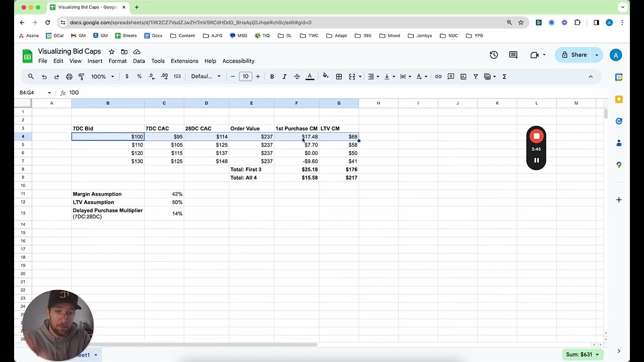Open the File menu

[43, 61]
